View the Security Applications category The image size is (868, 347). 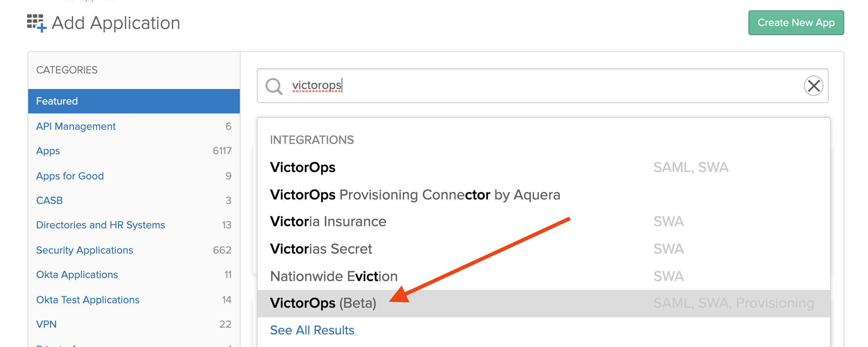click(x=85, y=250)
